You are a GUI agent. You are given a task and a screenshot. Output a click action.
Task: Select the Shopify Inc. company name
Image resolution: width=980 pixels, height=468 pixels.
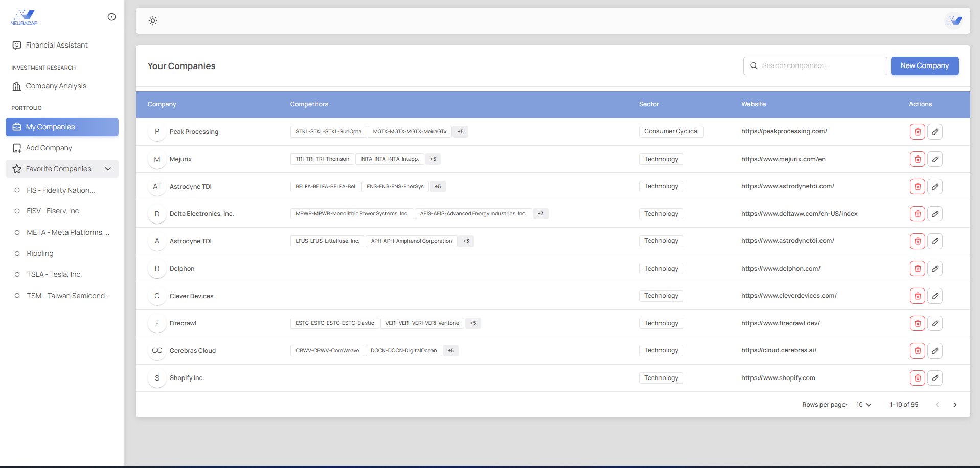coord(187,378)
